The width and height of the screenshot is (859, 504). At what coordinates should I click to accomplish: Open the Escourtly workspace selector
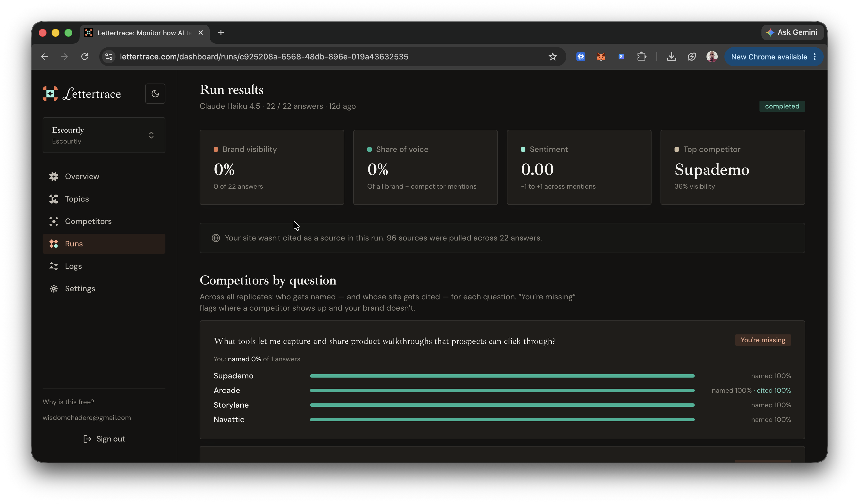pos(104,135)
